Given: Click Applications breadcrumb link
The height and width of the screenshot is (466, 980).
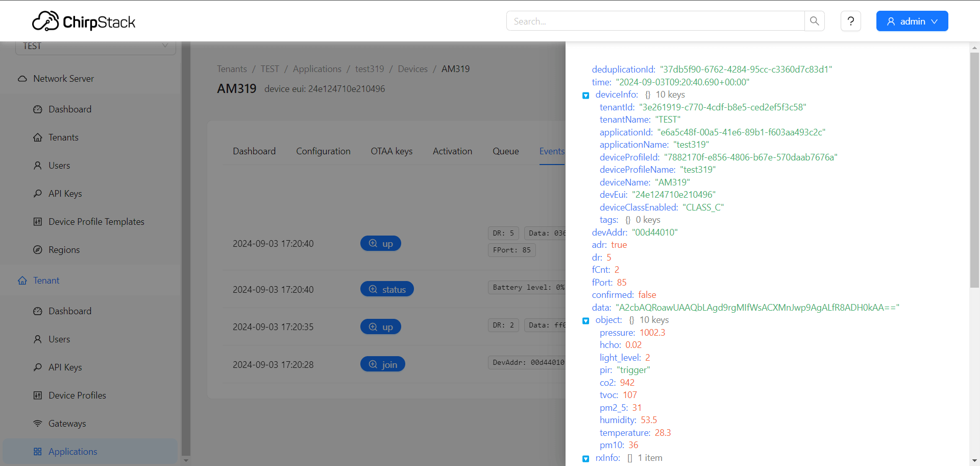Looking at the screenshot, I should click(x=317, y=69).
